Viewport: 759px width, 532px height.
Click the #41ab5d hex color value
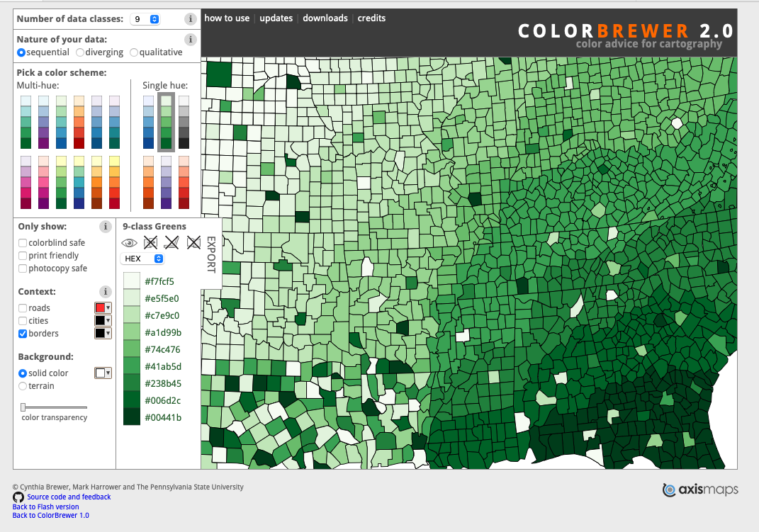pyautogui.click(x=163, y=367)
